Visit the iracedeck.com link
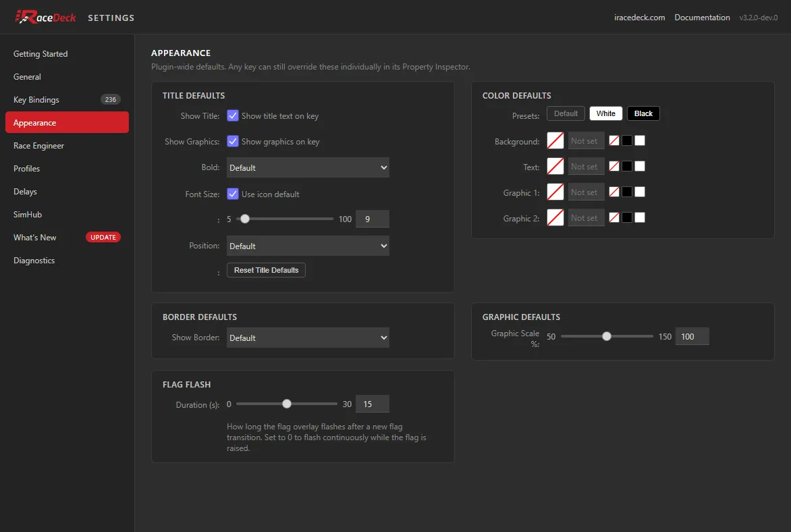This screenshot has width=791, height=532. [x=639, y=17]
